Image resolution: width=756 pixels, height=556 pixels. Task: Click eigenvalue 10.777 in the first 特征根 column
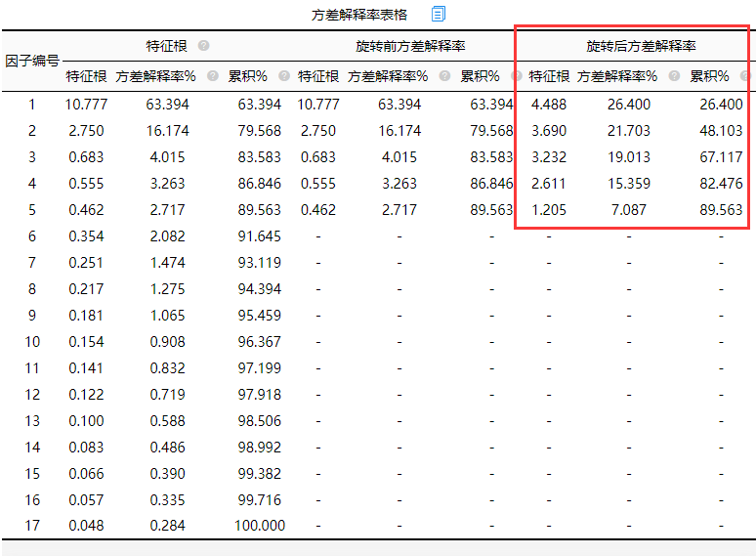pyautogui.click(x=86, y=105)
